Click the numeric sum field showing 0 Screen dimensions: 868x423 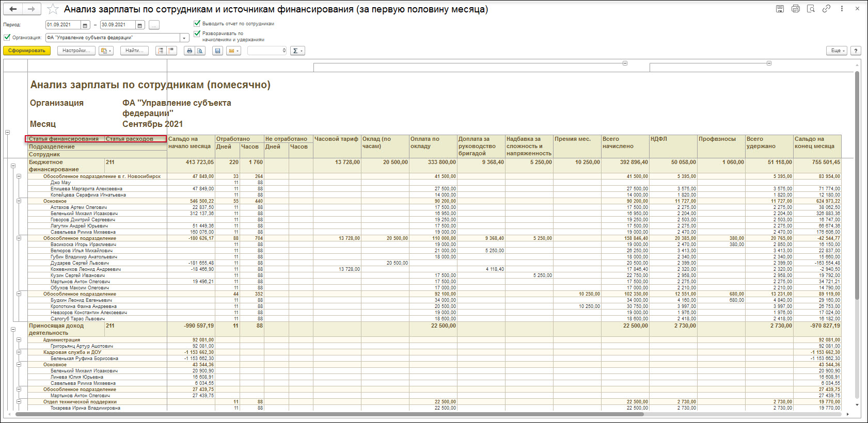267,51
